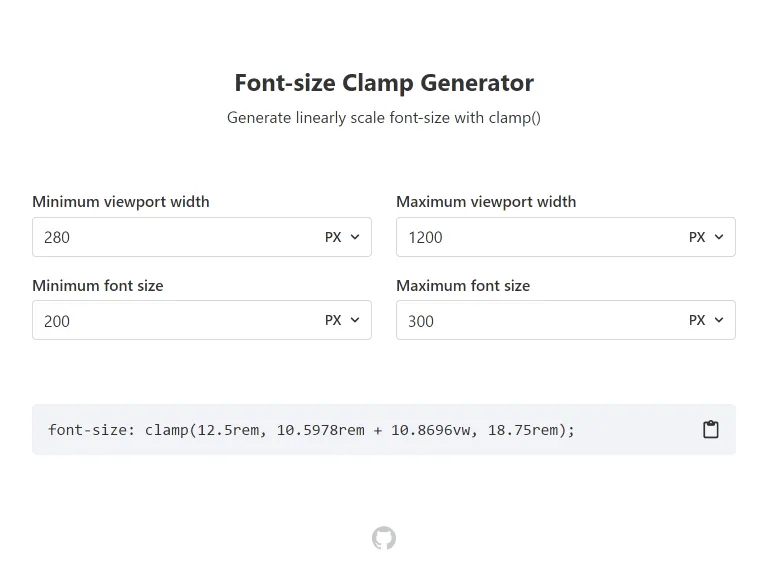Change the minimum font size unit
Image resolution: width=768 pixels, height=570 pixels.
(x=342, y=320)
